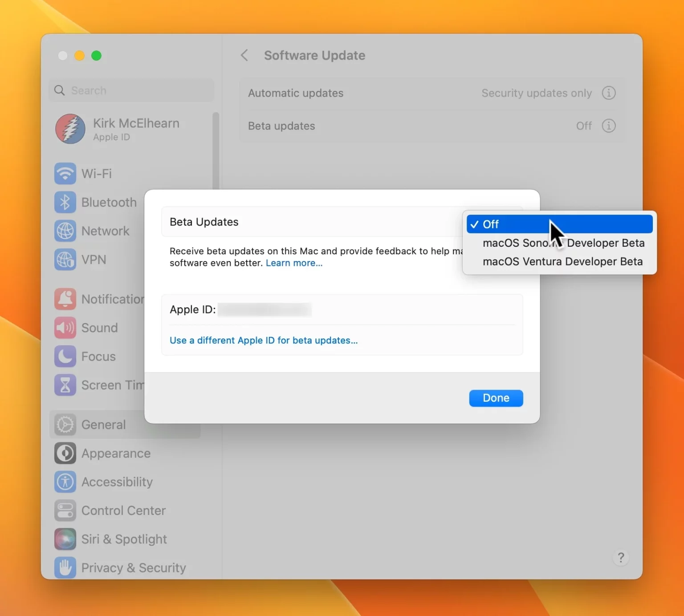Open the Network globe icon
Screen dimensions: 684x616
[x=65, y=231]
